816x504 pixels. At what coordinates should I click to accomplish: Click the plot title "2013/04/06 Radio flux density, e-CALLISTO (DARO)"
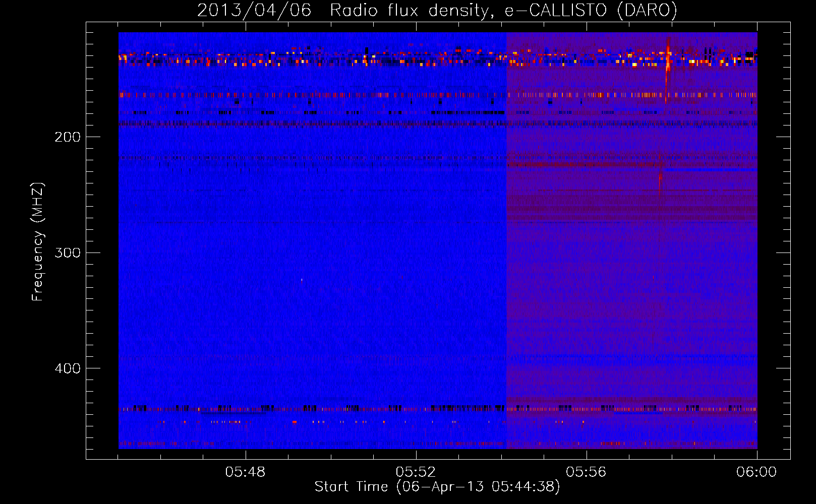tap(437, 10)
